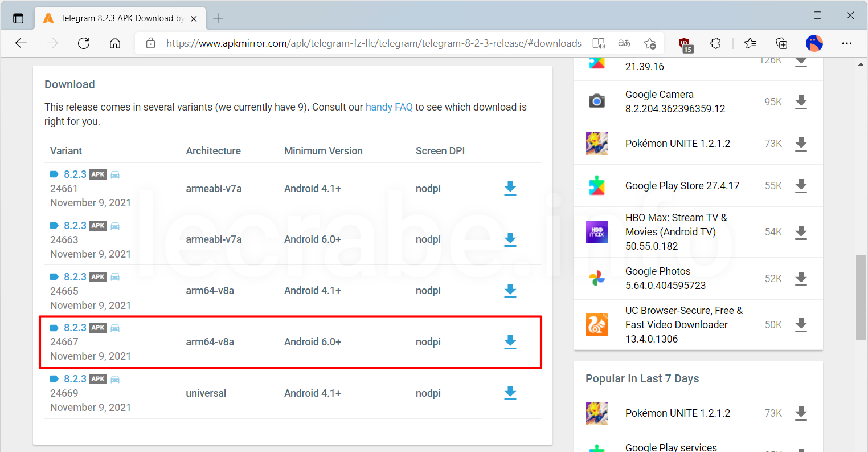Download HBO Max Android TV app

click(801, 232)
